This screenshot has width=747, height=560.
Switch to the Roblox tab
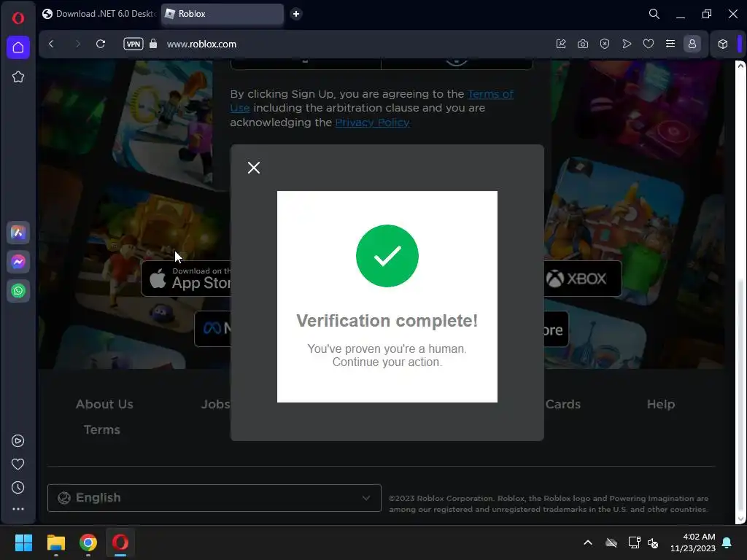coord(222,14)
